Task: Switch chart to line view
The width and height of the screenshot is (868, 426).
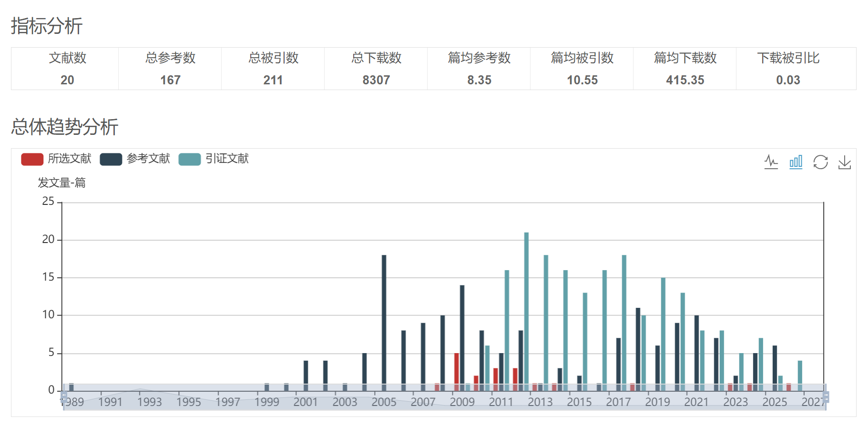Action: click(x=771, y=162)
